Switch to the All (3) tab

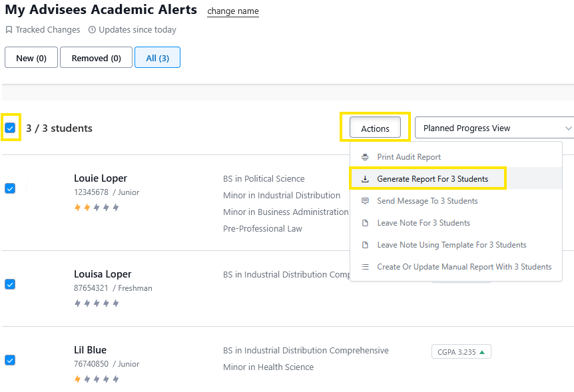pos(157,57)
